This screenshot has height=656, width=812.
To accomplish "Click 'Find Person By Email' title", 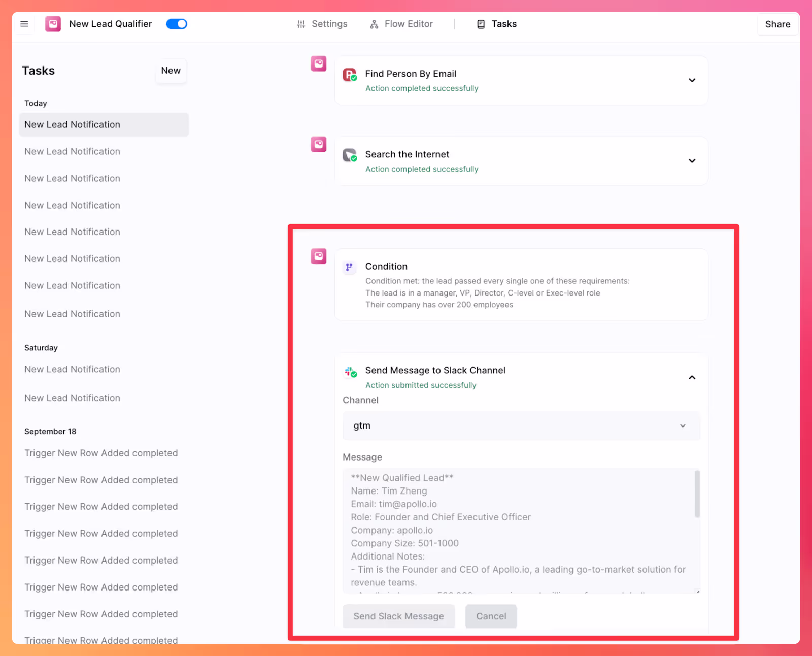I will (411, 74).
